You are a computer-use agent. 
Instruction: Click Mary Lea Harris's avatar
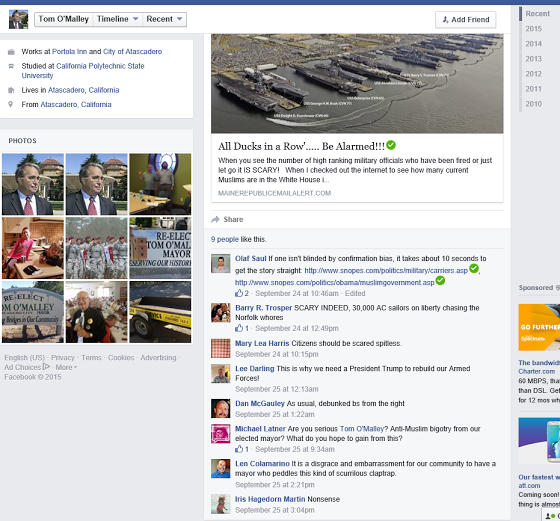pyautogui.click(x=220, y=348)
